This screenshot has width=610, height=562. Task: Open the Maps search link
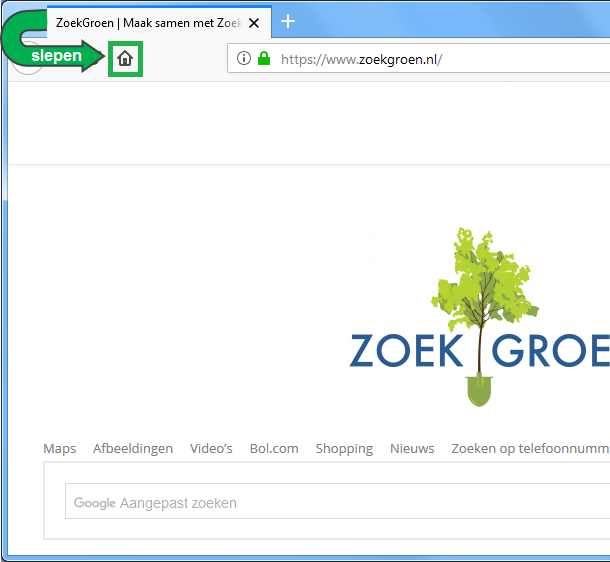click(x=60, y=448)
